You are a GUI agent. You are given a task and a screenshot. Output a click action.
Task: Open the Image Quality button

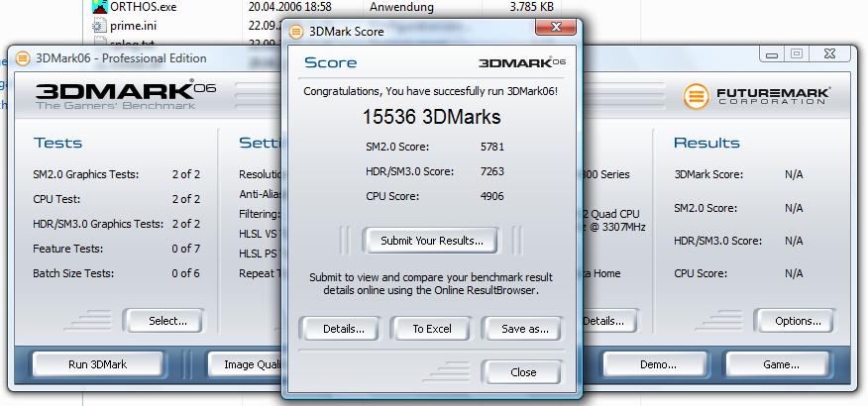245,364
